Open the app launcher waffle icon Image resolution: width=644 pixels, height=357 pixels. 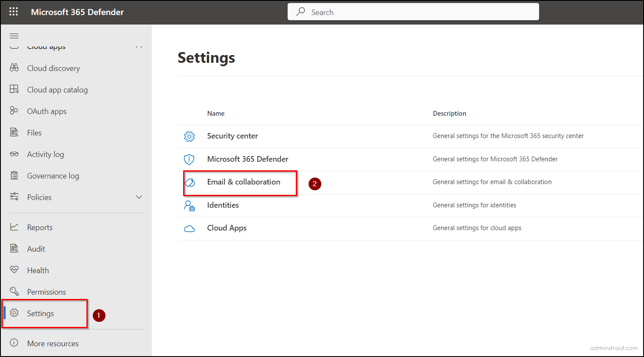[14, 12]
